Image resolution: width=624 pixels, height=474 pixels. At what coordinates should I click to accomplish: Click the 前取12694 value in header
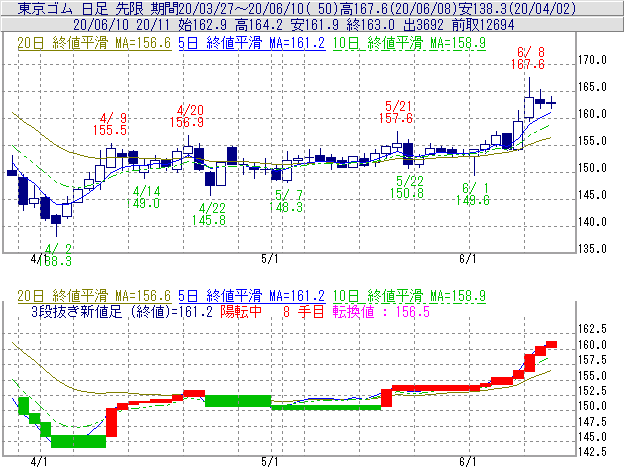[483, 25]
